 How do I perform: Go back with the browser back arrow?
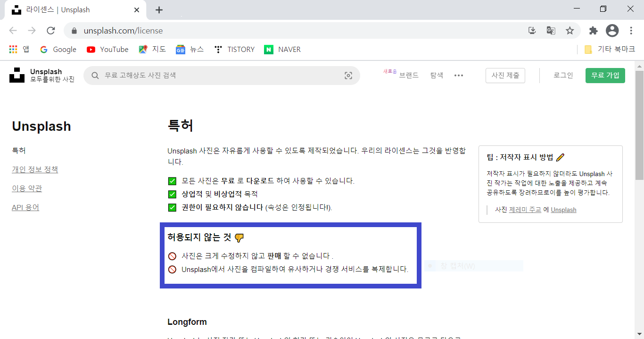pyautogui.click(x=13, y=31)
